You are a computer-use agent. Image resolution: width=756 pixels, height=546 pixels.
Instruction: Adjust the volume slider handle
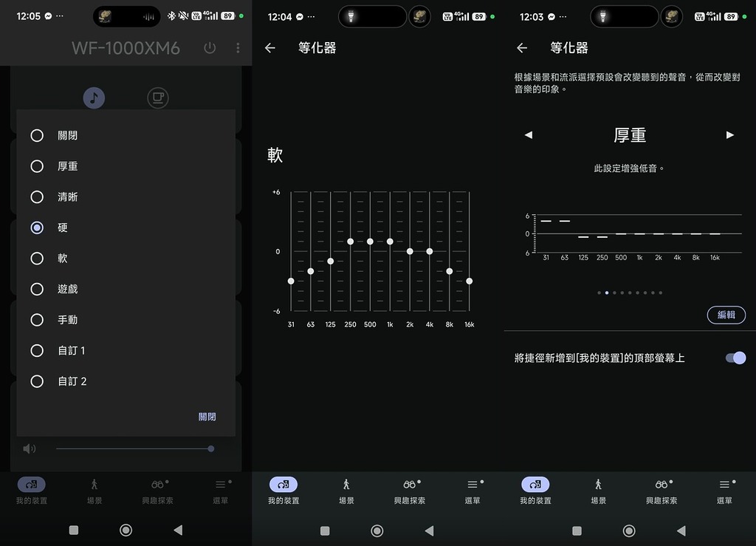[x=210, y=448]
